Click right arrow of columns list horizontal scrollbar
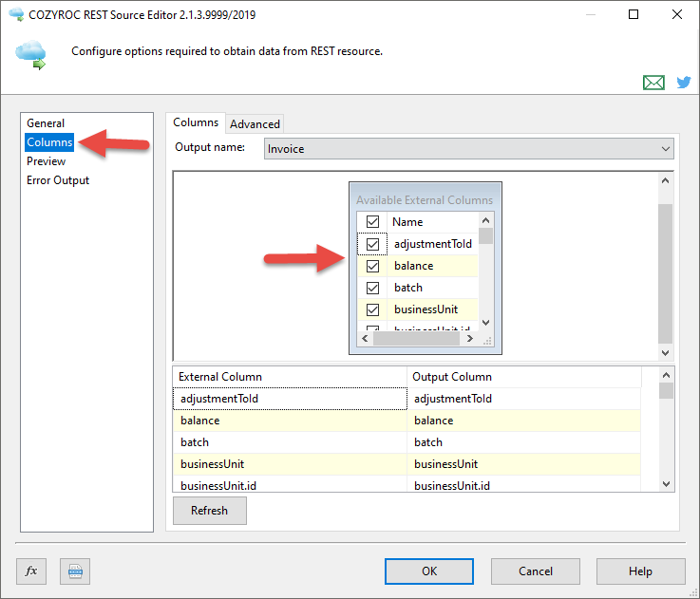This screenshot has height=599, width=700. (x=469, y=339)
